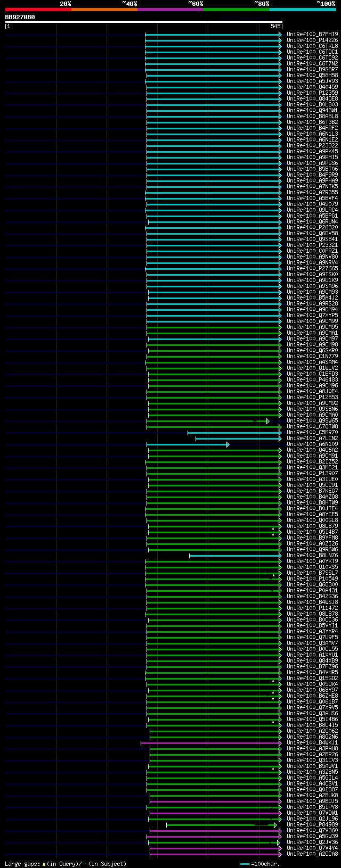
Task: Click hit label UniRef100_C7QTW8
Action: click(312, 426)
